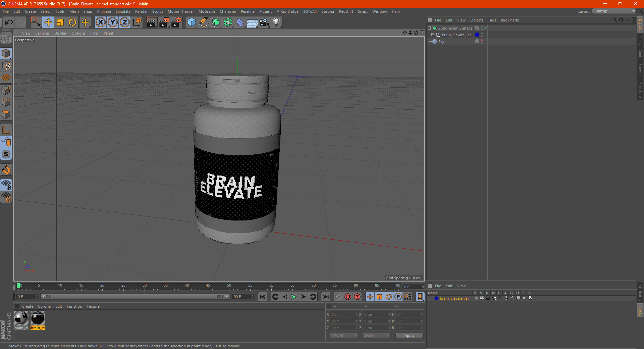644x349 pixels.
Task: Select the brain_st material thumbnail
Action: point(38,320)
